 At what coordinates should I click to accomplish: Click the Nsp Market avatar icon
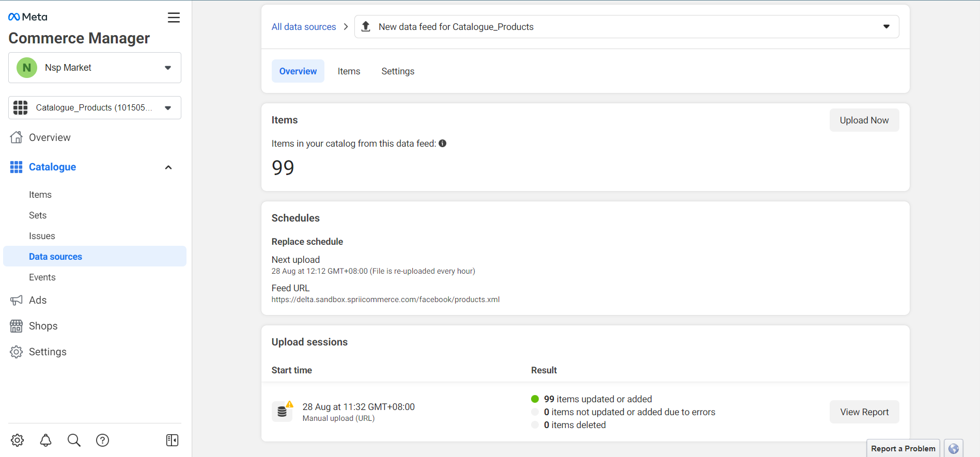pyautogui.click(x=27, y=68)
